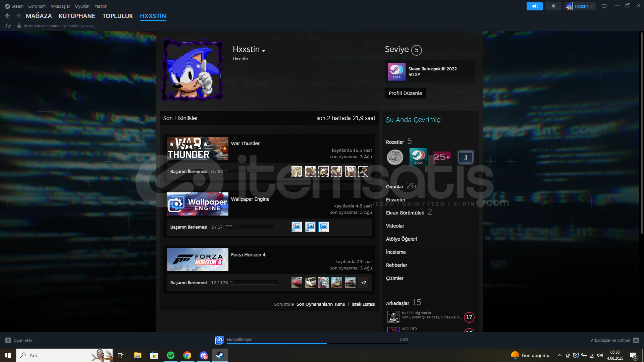Viewport: 644px width, 362px height.
Task: Open the Microsoft Store taskbar icon
Action: tap(154, 355)
